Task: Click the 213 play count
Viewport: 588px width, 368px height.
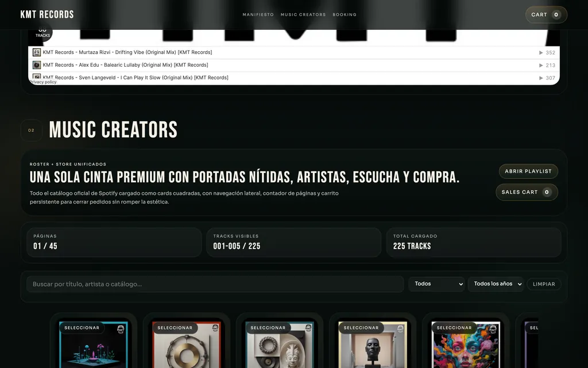Action: 550,66
